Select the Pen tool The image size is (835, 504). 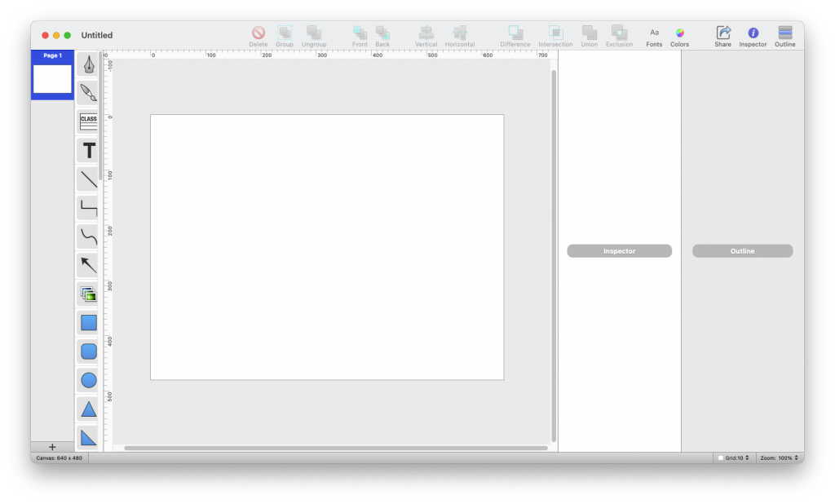(88, 64)
